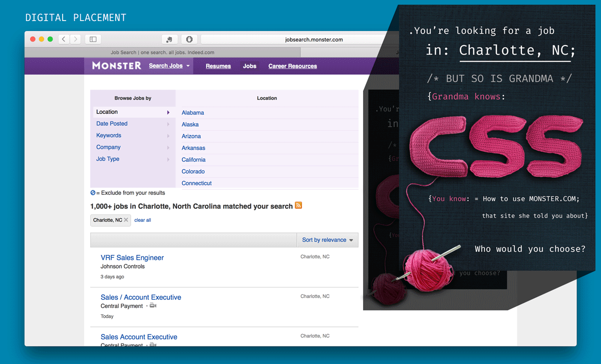Open the Jobs menu item

coord(249,66)
